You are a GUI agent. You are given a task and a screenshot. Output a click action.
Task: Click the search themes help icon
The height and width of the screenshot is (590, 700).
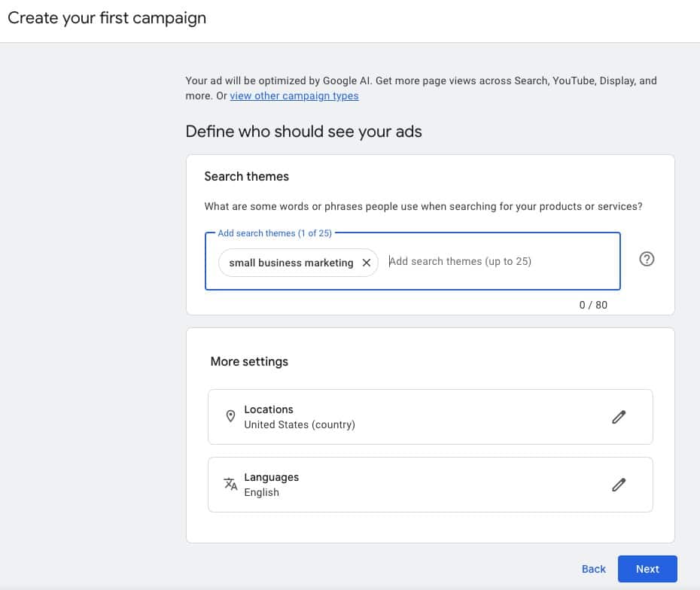[647, 259]
